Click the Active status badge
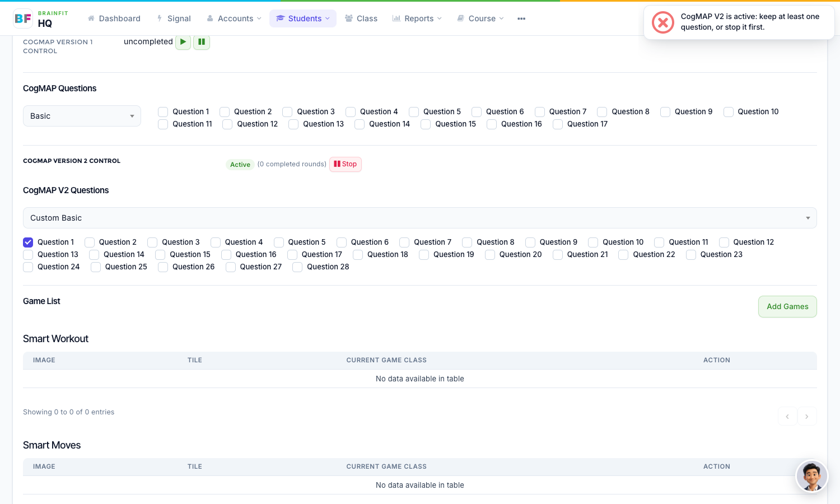840x504 pixels. click(x=240, y=164)
